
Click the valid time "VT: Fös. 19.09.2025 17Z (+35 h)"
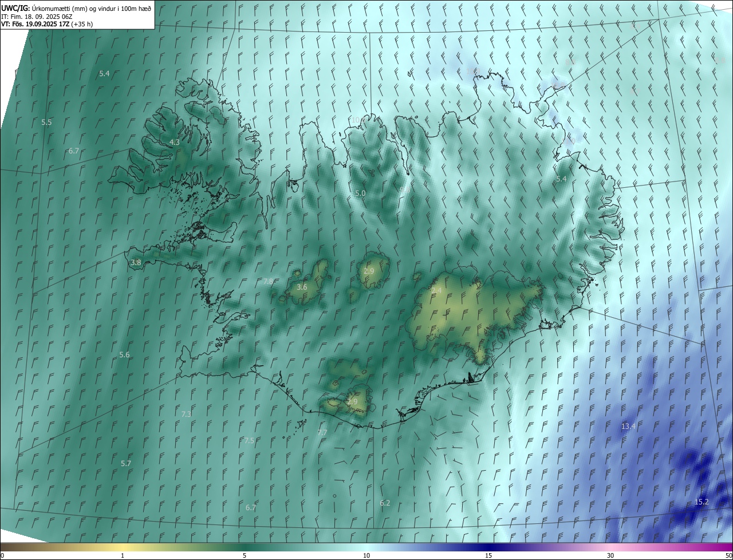click(x=47, y=25)
